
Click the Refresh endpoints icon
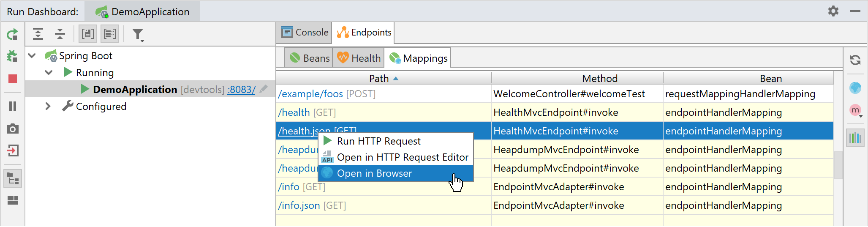(x=855, y=60)
